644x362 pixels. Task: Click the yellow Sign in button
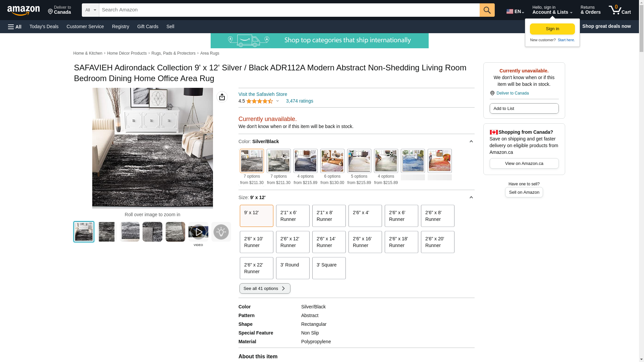[552, 29]
